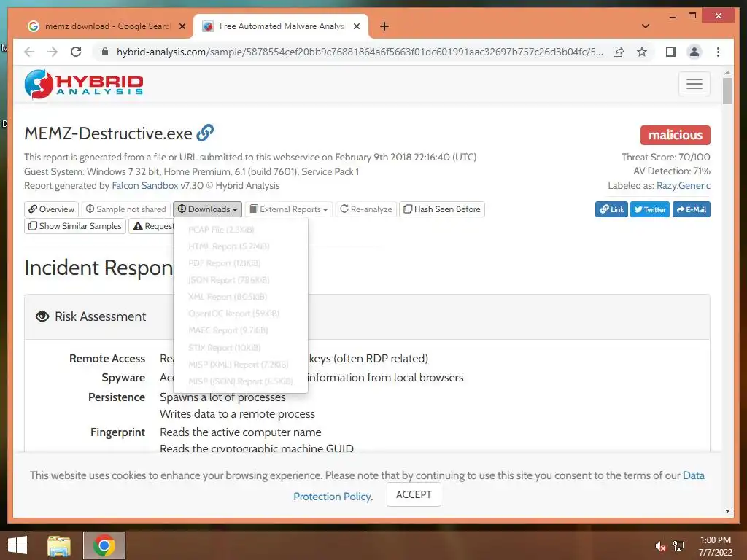Open Chrome profile avatar menu
Viewport: 747px width, 560px height.
pos(694,52)
